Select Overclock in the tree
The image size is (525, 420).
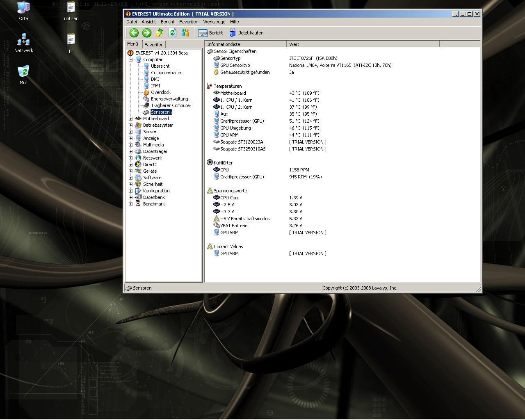(x=160, y=92)
